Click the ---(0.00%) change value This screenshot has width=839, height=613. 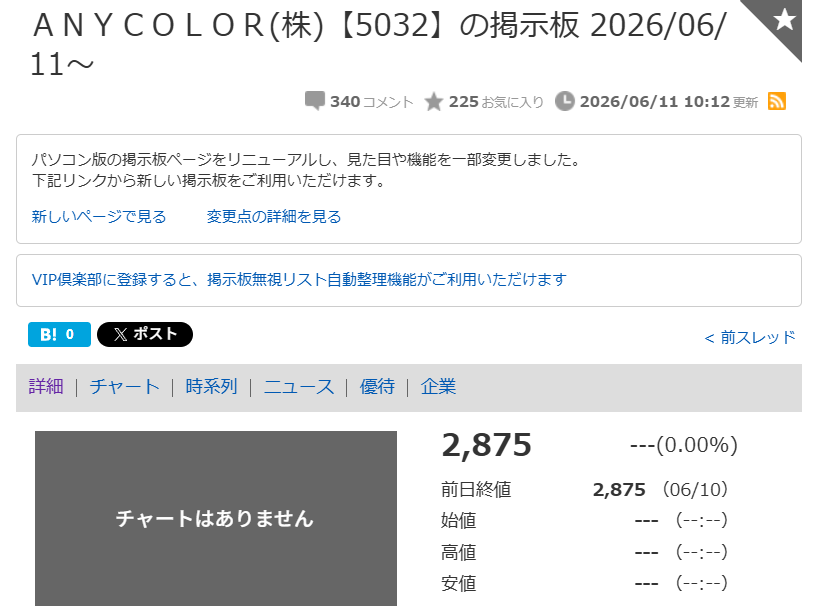pyautogui.click(x=684, y=445)
